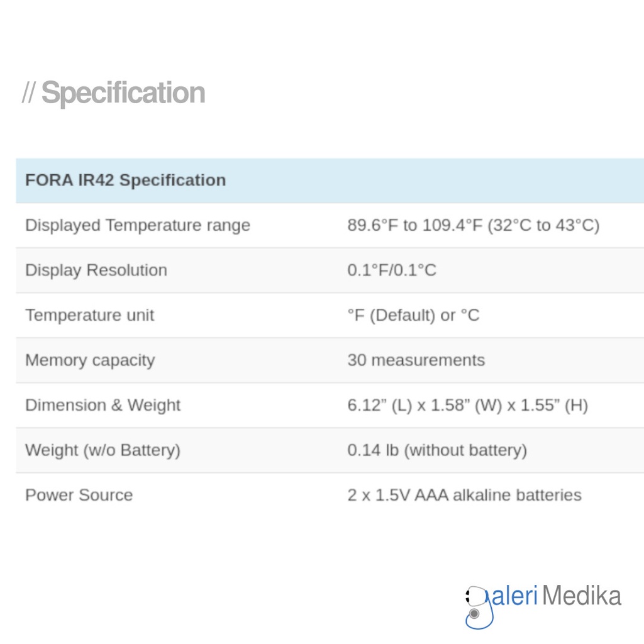Click the double slash before Specification
The image size is (644, 644).
click(x=28, y=93)
